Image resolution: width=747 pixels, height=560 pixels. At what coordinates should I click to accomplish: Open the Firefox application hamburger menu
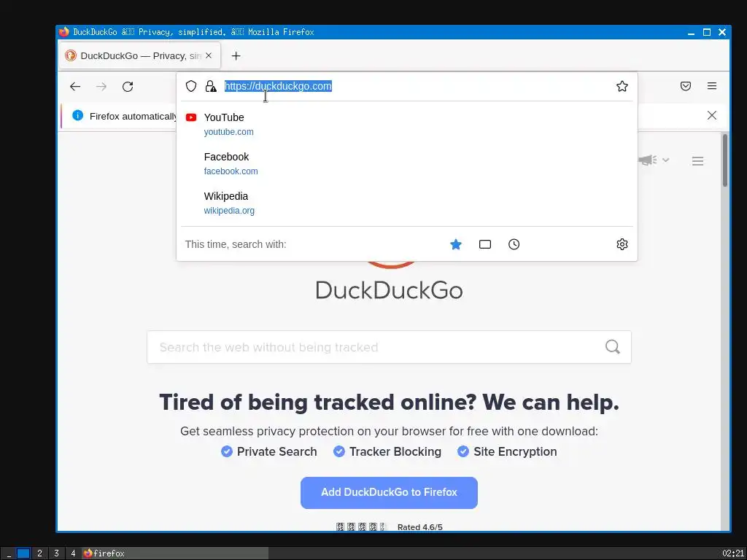[712, 86]
